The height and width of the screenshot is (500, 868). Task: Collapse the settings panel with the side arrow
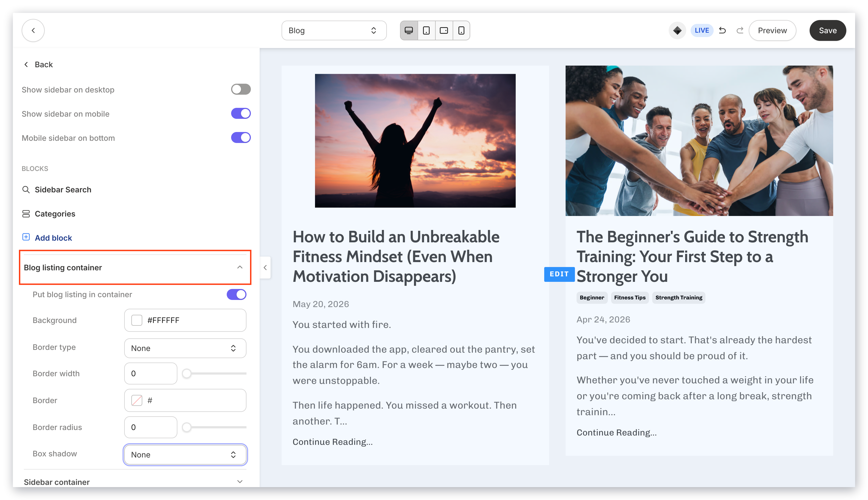click(265, 267)
